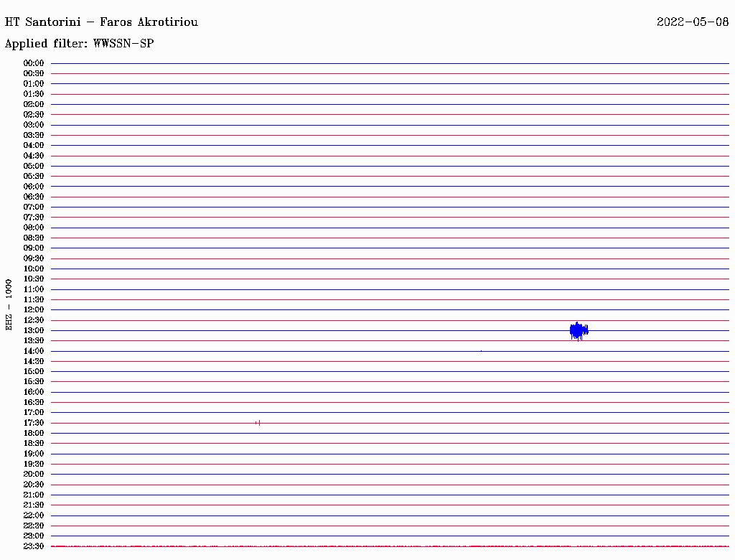Click the 07:30 time label
The image size is (735, 560).
click(x=34, y=218)
